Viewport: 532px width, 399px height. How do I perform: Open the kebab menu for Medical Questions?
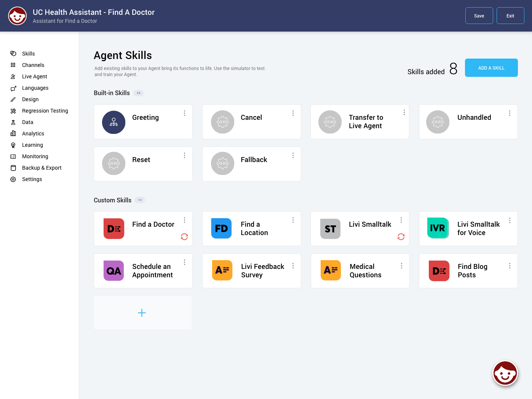tap(401, 265)
